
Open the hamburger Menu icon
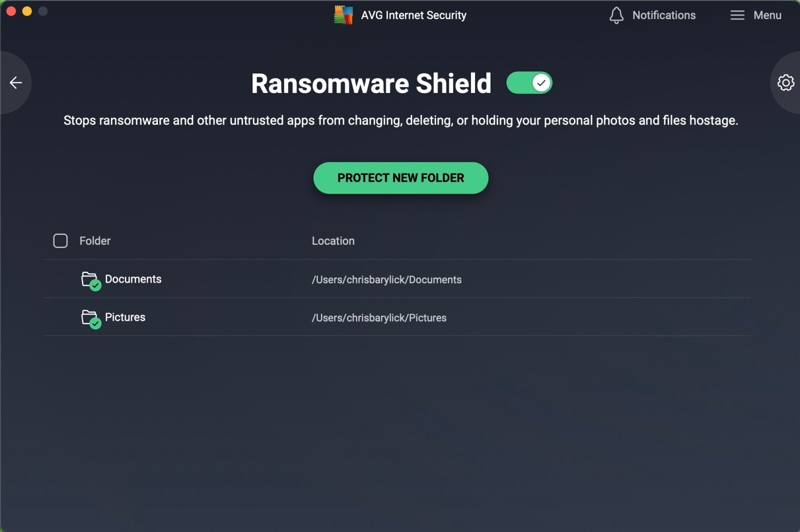737,15
